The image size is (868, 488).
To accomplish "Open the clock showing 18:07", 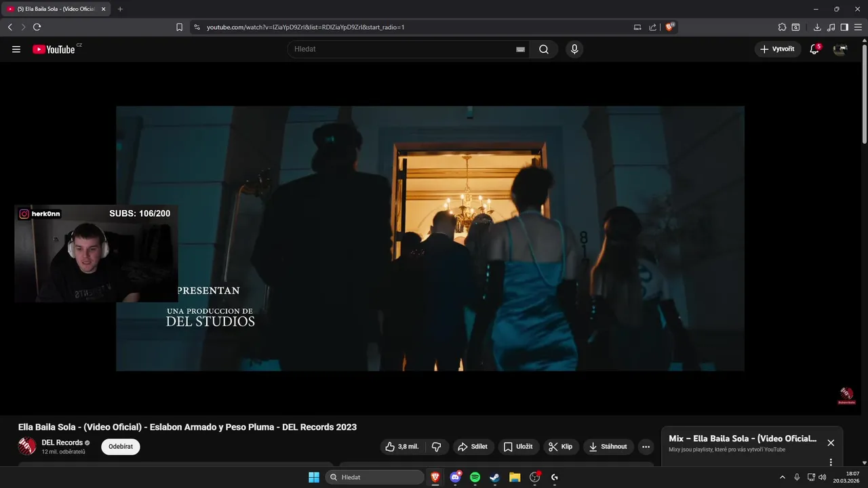I will point(846,477).
